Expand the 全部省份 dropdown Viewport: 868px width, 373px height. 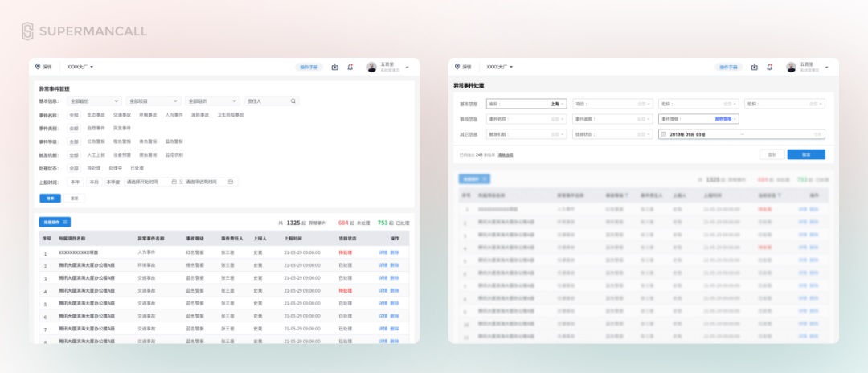94,101
